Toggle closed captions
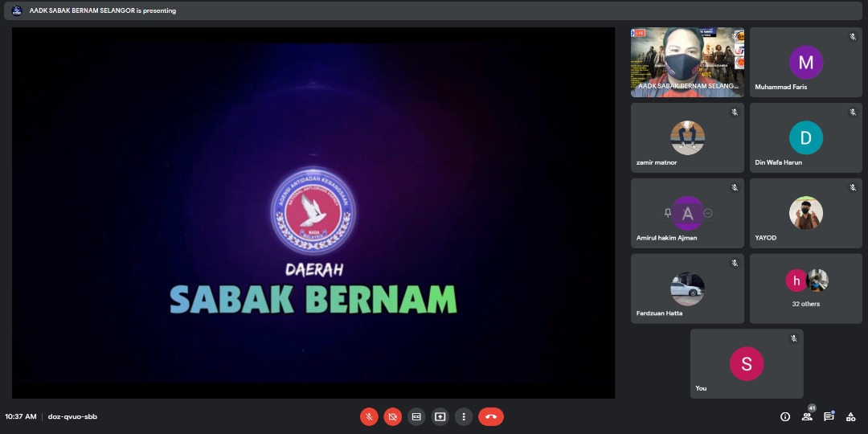 pos(416,416)
